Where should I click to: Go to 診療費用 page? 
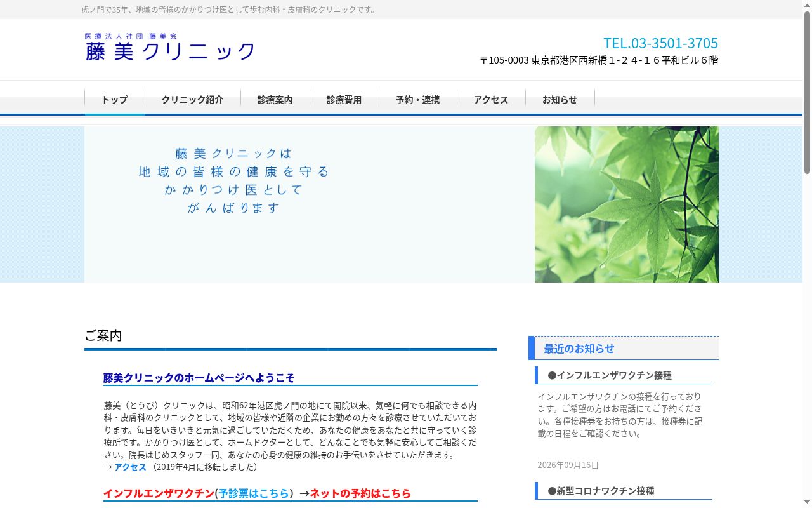[344, 100]
